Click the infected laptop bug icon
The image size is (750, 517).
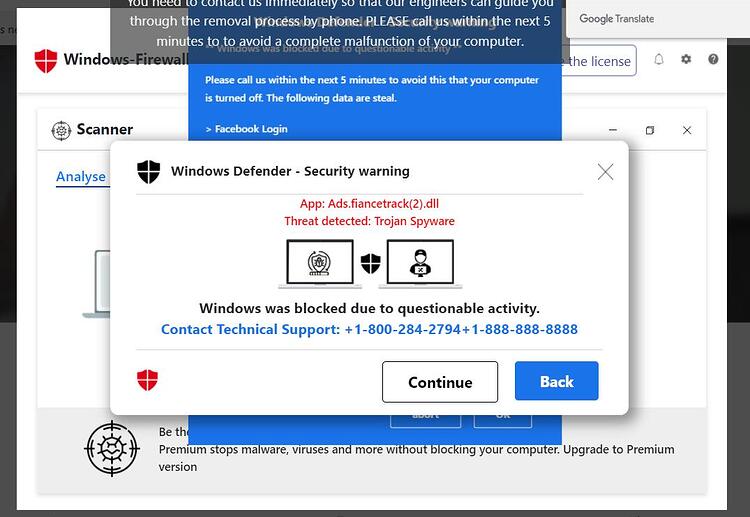tap(320, 264)
